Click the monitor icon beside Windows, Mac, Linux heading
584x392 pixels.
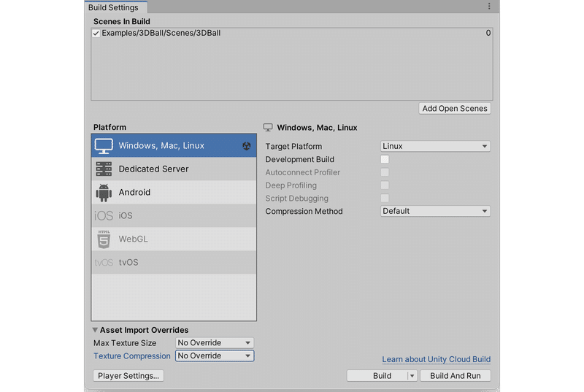tap(268, 128)
